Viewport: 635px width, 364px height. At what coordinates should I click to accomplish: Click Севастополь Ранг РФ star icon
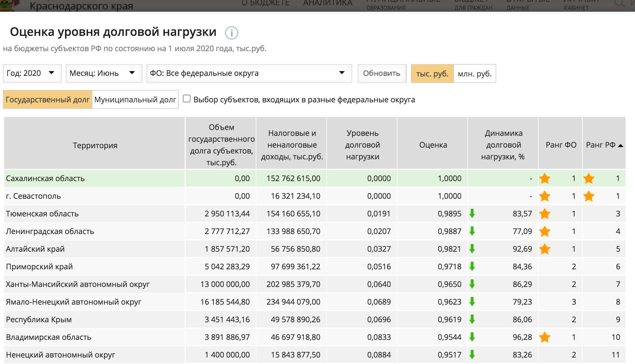coord(589,196)
